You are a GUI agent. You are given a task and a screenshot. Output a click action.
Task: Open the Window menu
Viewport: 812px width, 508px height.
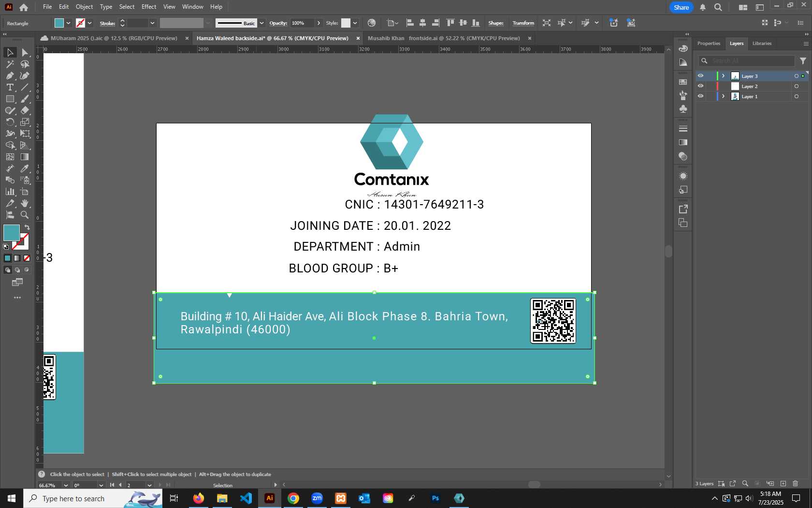tap(192, 7)
